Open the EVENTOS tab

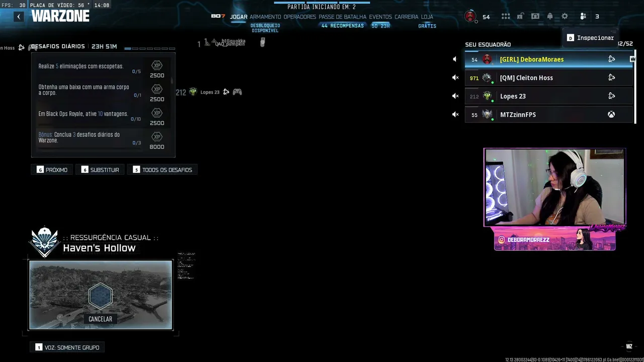380,17
